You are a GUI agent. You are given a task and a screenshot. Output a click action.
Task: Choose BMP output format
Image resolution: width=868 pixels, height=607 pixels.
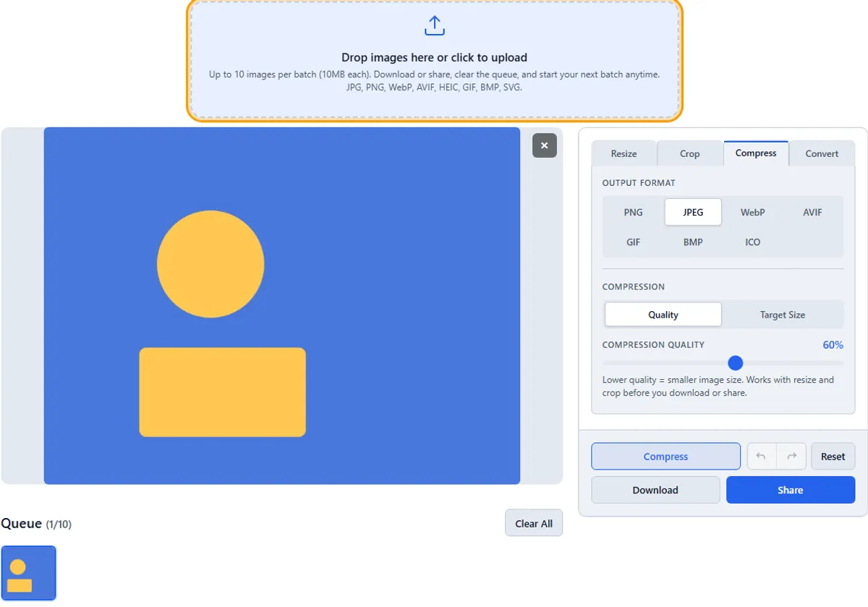(x=693, y=242)
